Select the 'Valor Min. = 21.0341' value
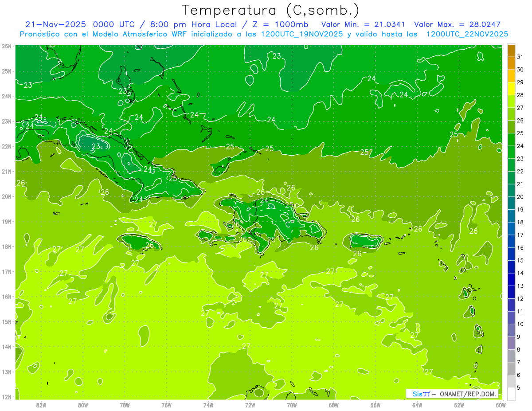The image size is (532, 411). point(363,24)
